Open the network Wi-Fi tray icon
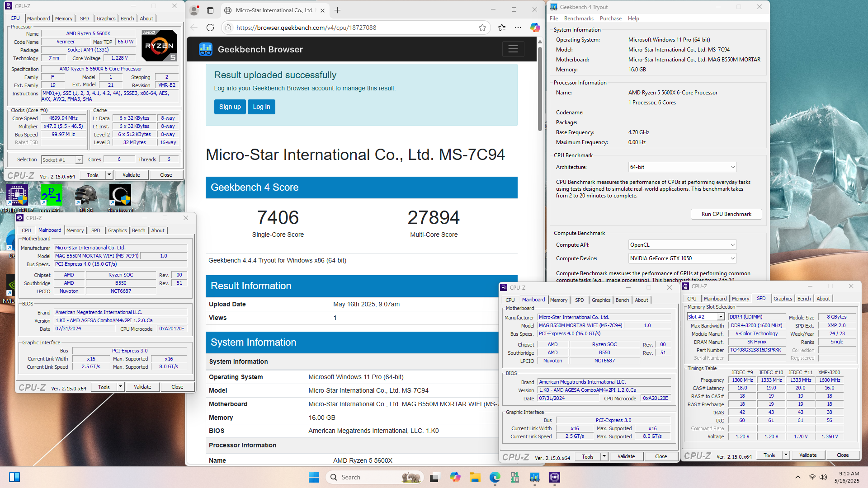Screen dimensions: 868x488 pos(812,477)
